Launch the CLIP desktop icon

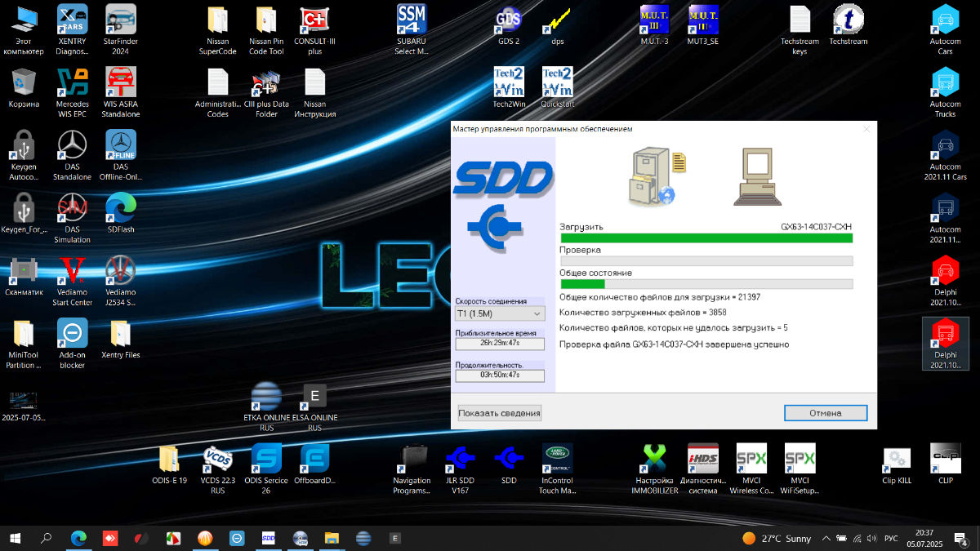point(945,464)
